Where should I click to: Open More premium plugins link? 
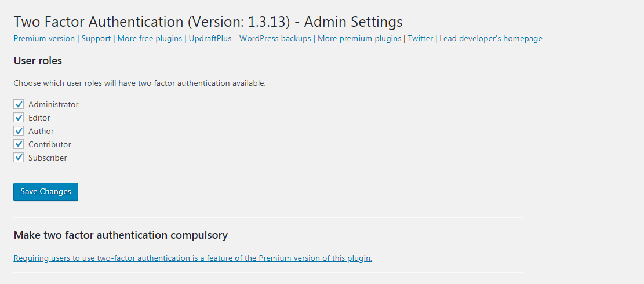(359, 39)
